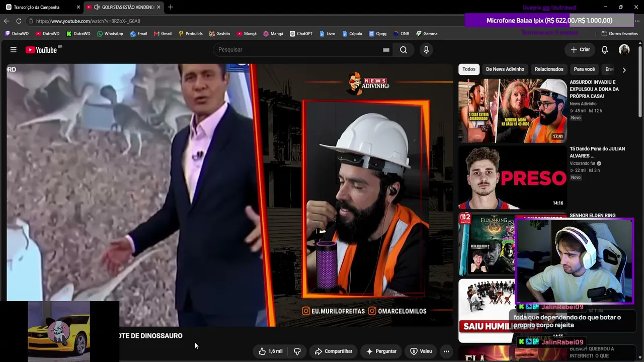Open the PRESO Julian Alvares video thumbnail
The image size is (644, 362).
(513, 177)
